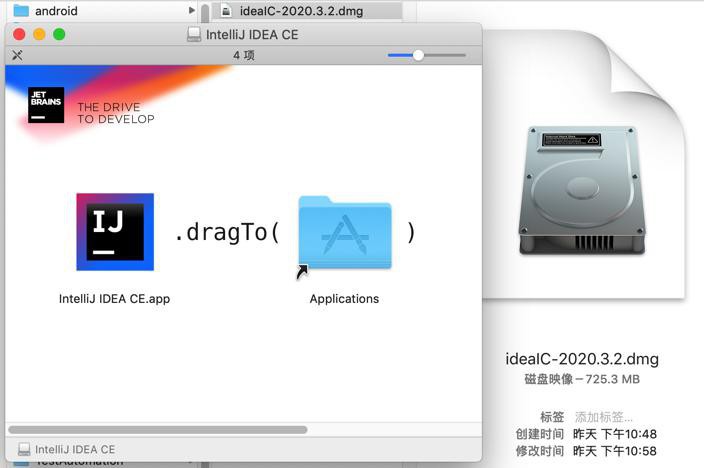Click the horizontal scrollbar in DMG window
The image size is (704, 468).
(x=158, y=430)
